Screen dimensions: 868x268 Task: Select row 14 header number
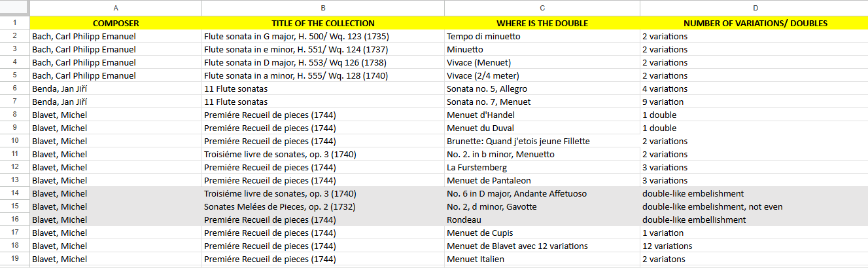coord(14,193)
